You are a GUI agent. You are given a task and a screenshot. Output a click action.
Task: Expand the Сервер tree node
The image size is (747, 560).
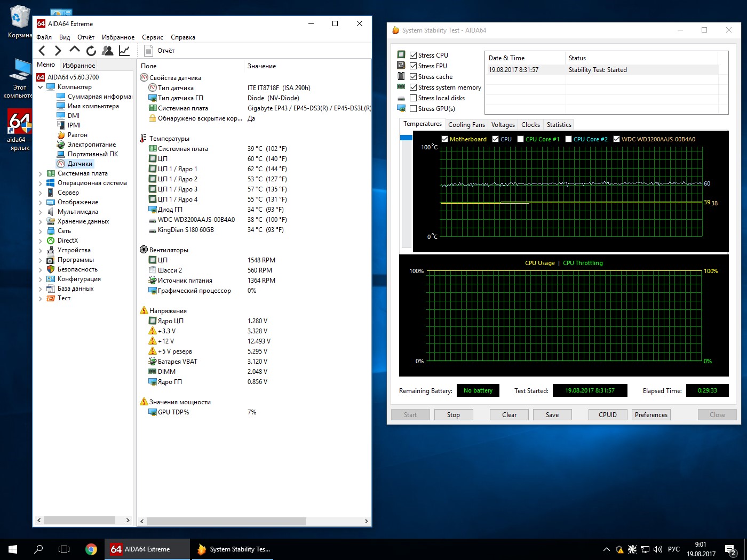coord(41,193)
